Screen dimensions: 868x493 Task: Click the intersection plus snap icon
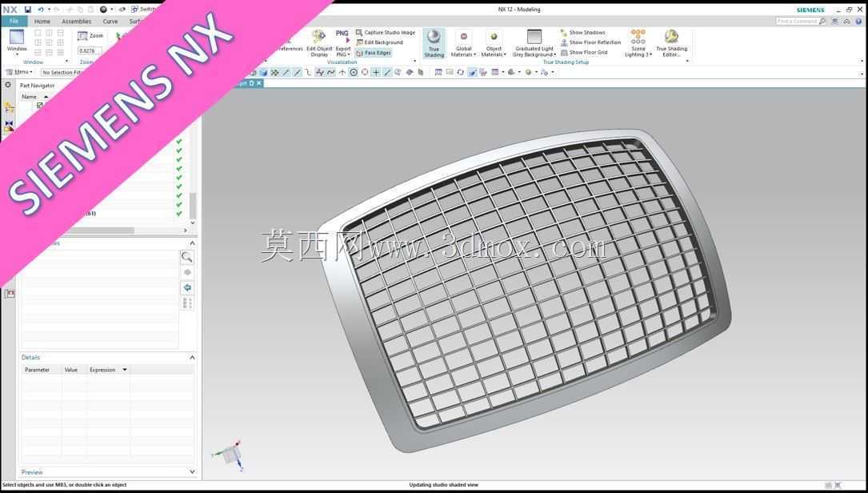pos(376,73)
